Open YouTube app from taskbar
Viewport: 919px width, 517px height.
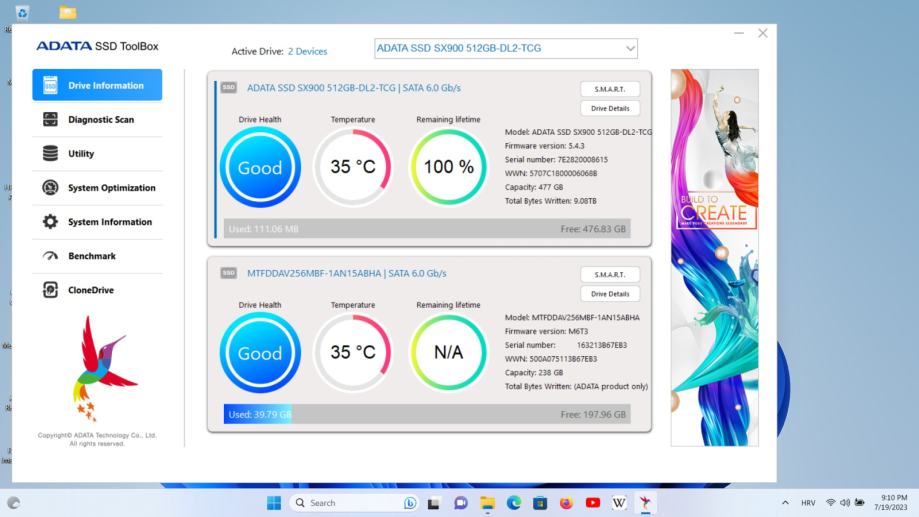(x=593, y=503)
